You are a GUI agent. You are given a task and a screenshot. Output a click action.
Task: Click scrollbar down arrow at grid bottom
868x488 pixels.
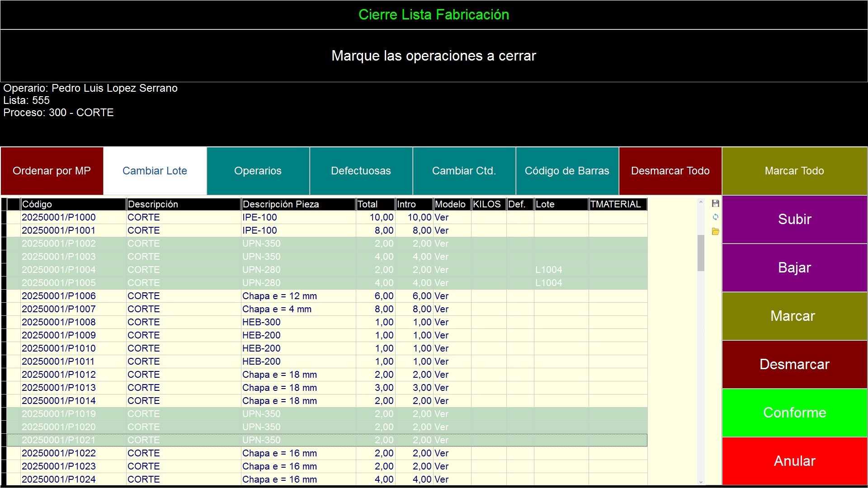701,482
